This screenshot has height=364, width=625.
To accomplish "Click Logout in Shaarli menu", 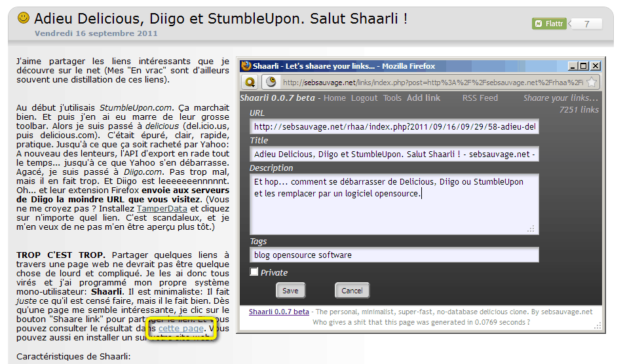I will coord(364,98).
